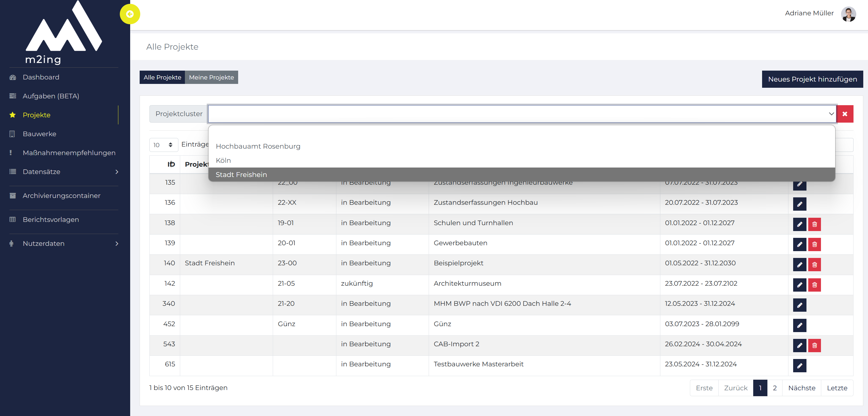Delete project 140 Beispielprojekt
This screenshot has height=416, width=868.
click(x=814, y=264)
